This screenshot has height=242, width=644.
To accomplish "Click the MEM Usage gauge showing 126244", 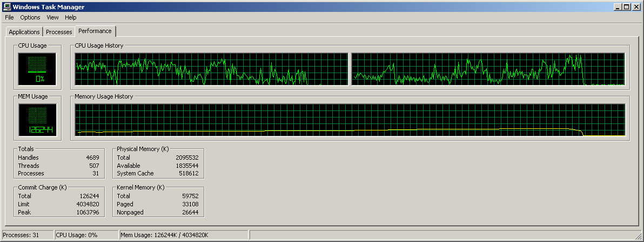I will pos(37,120).
